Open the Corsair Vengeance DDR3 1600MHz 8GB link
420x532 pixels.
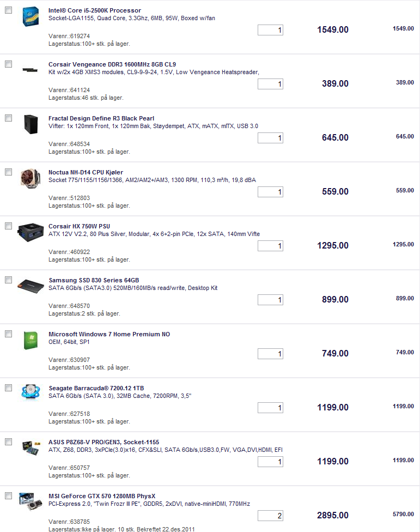(112, 64)
